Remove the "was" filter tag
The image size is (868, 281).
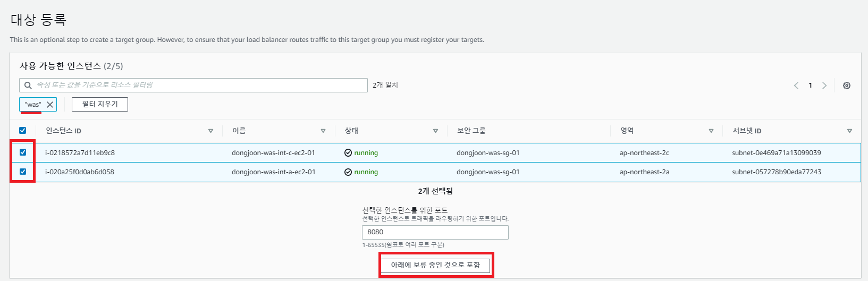[50, 105]
